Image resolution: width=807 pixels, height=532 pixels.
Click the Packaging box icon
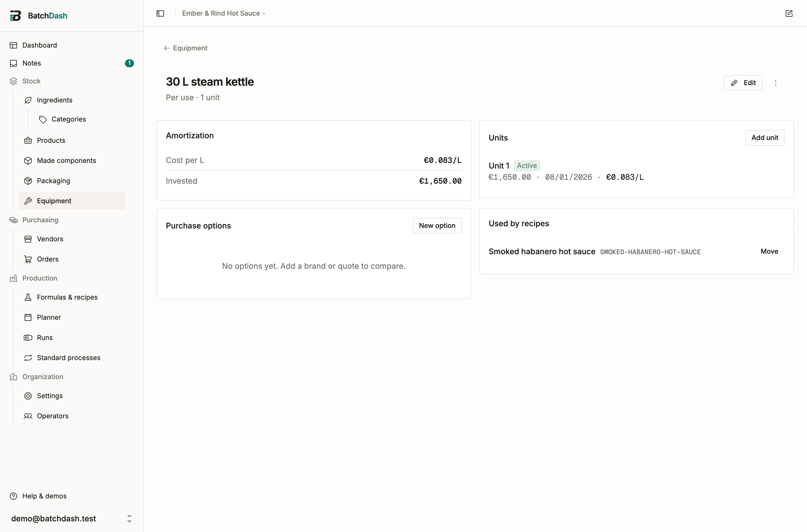point(28,181)
